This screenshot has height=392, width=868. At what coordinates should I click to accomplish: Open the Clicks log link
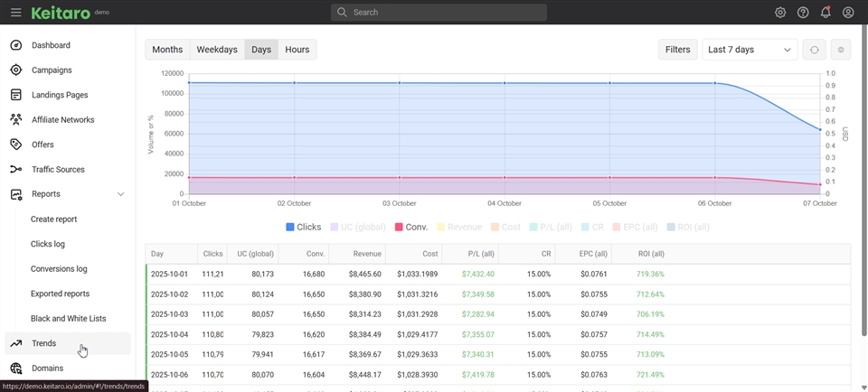[x=48, y=244]
